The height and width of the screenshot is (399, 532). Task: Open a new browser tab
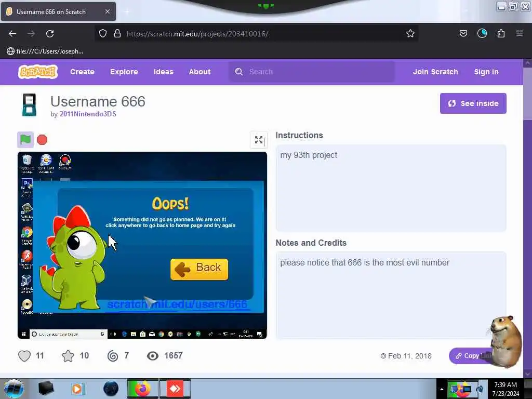(127, 11)
